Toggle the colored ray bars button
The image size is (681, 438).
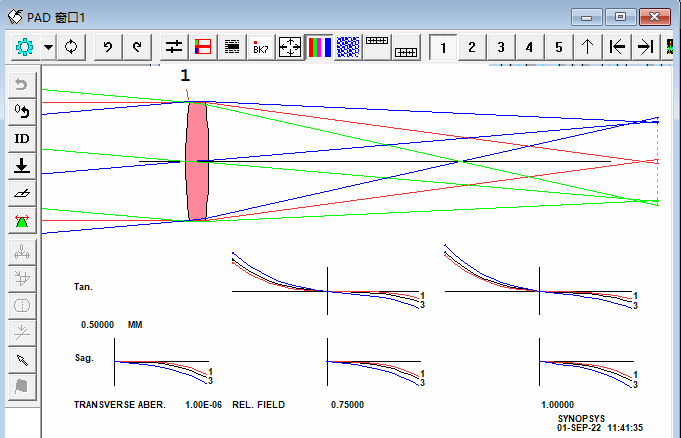click(x=319, y=47)
